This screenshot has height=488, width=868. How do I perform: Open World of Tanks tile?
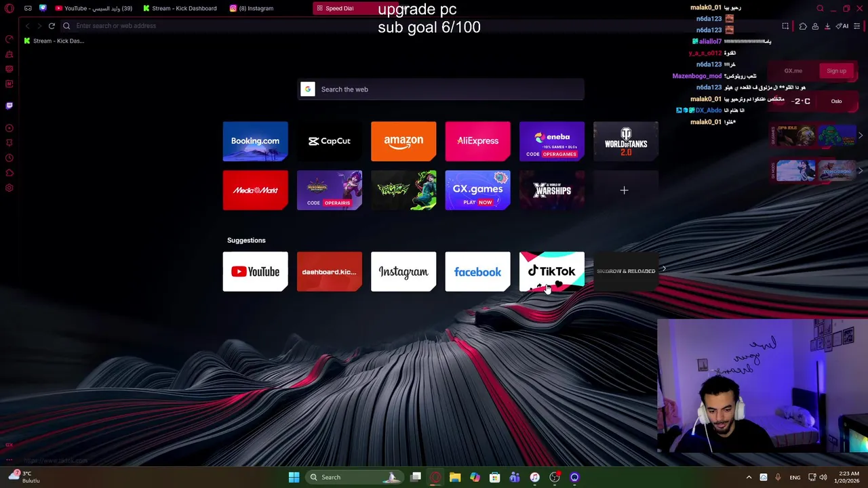626,141
